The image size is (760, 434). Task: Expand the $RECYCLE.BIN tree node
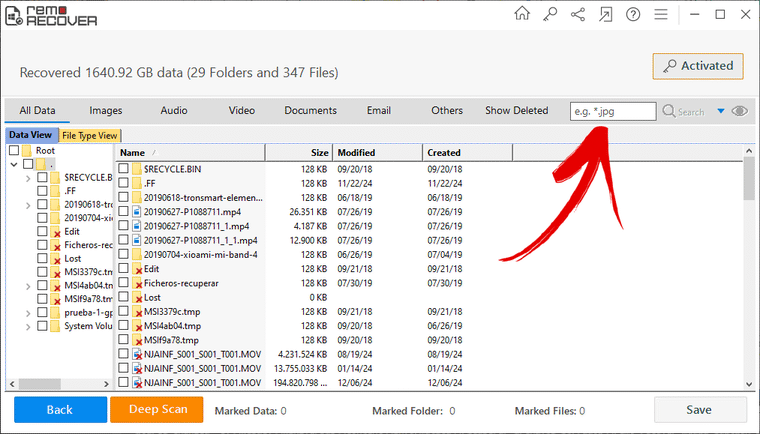(28, 177)
